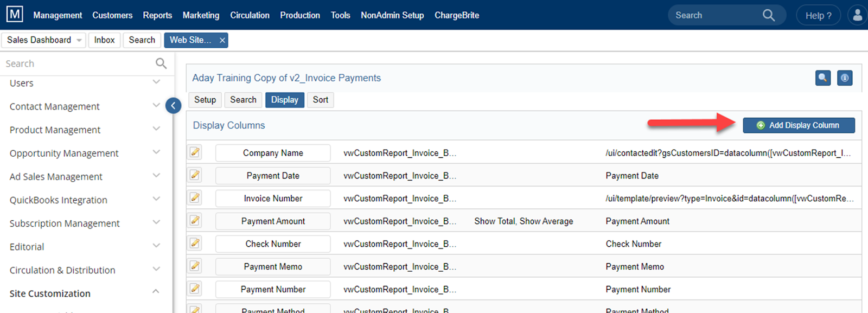Click the Invoice Number label box
This screenshot has height=313, width=868.
273,199
